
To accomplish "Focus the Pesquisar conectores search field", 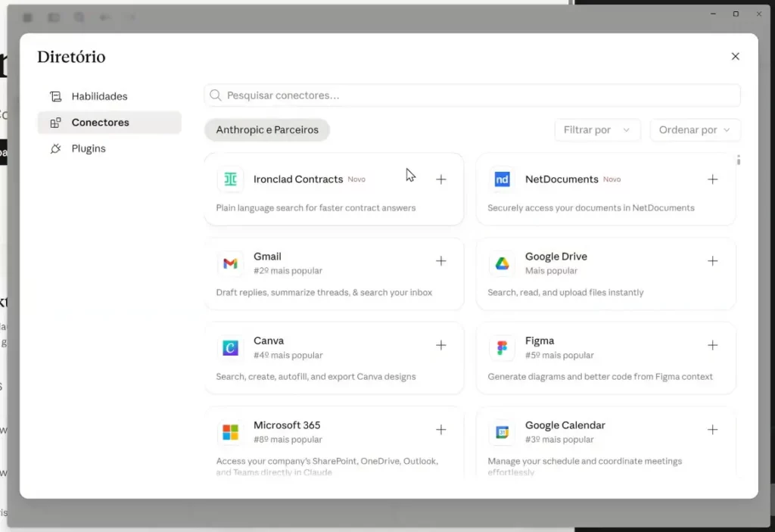I will point(472,95).
